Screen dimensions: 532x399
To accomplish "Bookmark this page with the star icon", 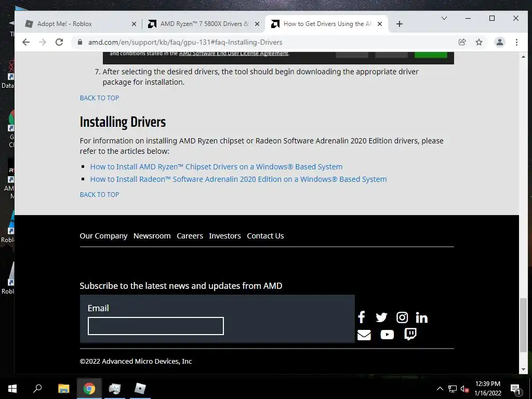I will click(478, 42).
